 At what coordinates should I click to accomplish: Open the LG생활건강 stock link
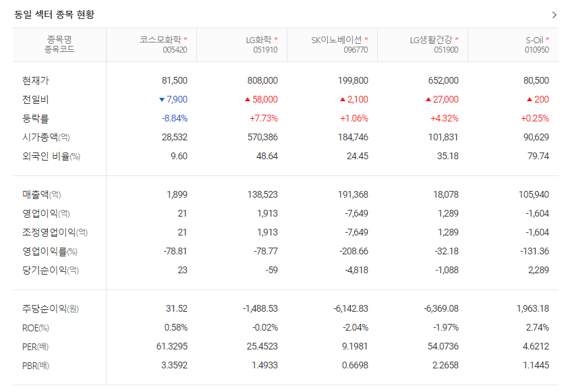pos(430,40)
